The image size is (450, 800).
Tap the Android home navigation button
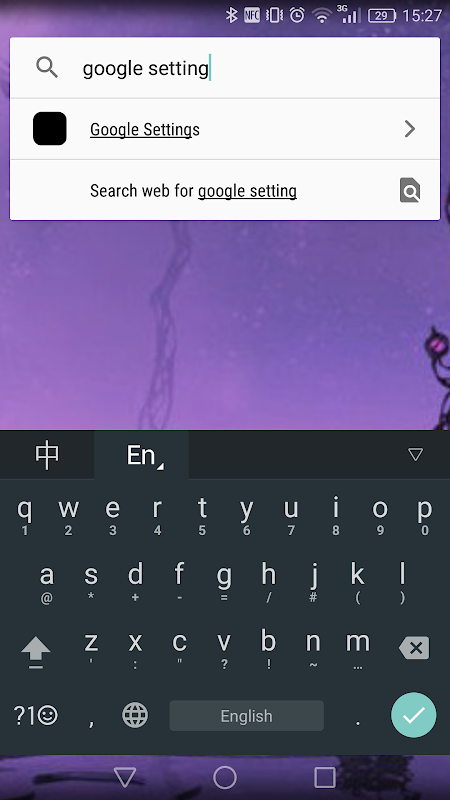coord(224,778)
